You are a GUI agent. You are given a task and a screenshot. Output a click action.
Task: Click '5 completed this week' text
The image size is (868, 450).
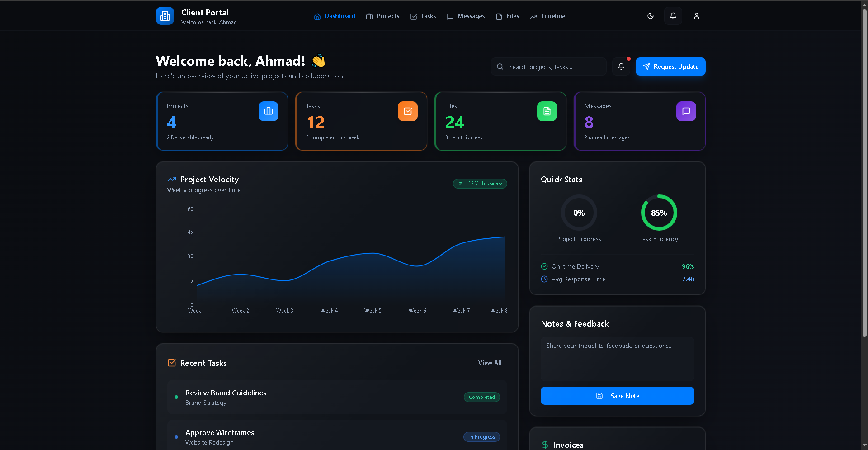333,137
